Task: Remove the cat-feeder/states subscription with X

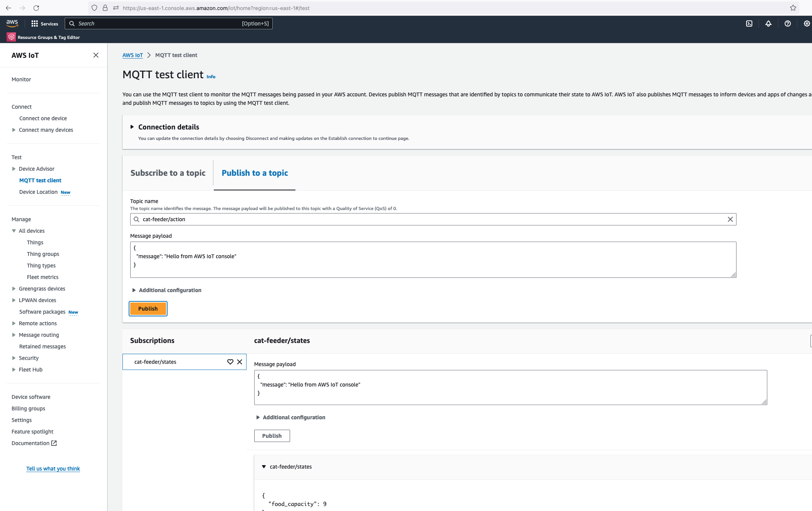Action: point(240,362)
